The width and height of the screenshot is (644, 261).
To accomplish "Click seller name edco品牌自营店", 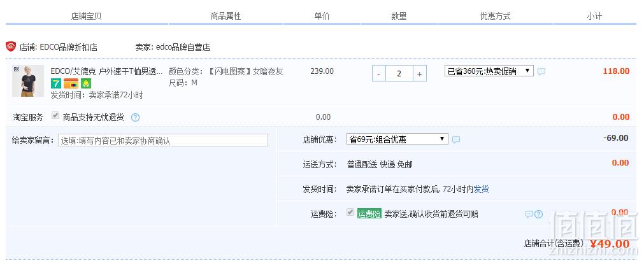I will [183, 47].
